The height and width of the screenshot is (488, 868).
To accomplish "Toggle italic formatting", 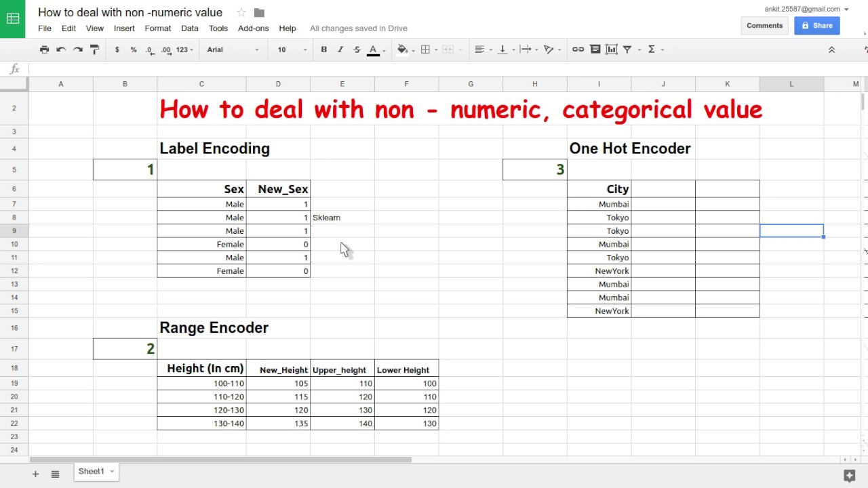I will 340,49.
